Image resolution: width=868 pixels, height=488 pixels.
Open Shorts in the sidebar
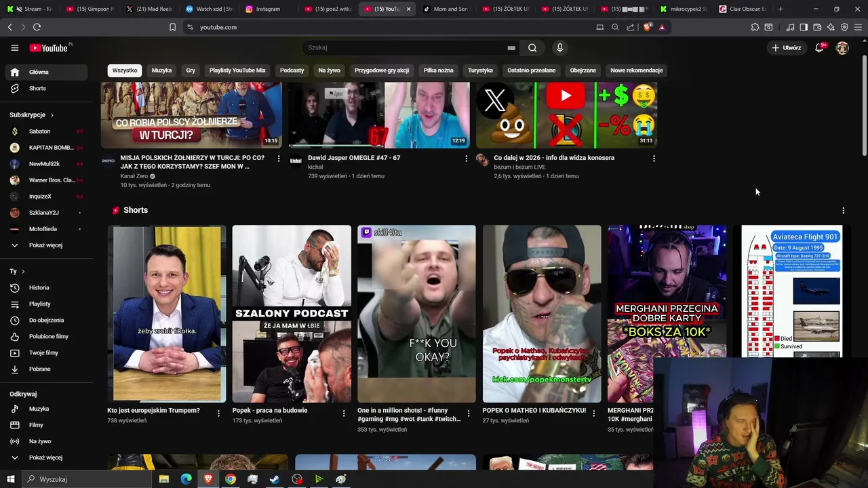46,88
